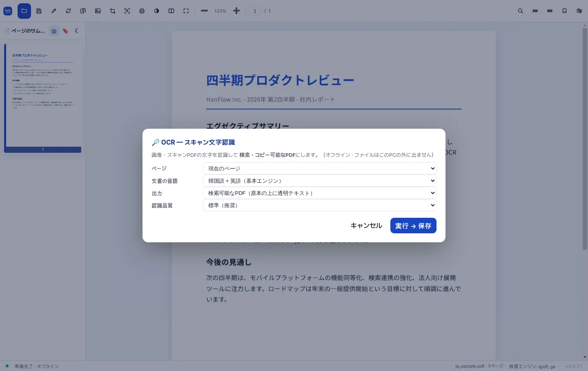Viewport: 588px width, 371px height.
Task: Switch to the two-page split view icon
Action: (171, 11)
